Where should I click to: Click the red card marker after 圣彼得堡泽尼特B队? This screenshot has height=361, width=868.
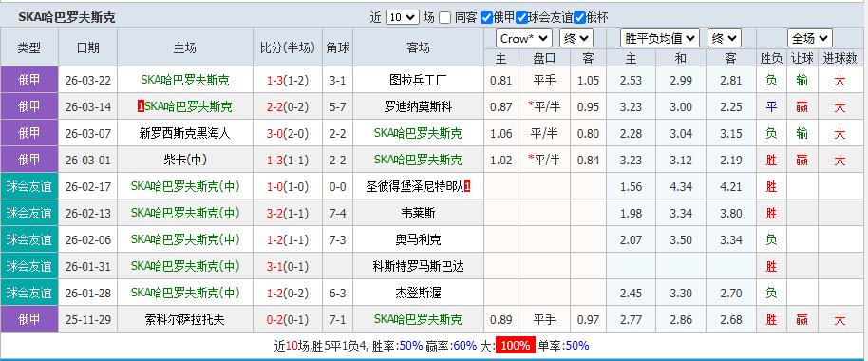[x=467, y=186]
